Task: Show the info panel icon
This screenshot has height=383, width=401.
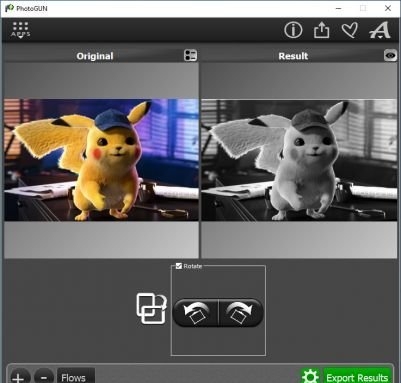Action: [293, 30]
